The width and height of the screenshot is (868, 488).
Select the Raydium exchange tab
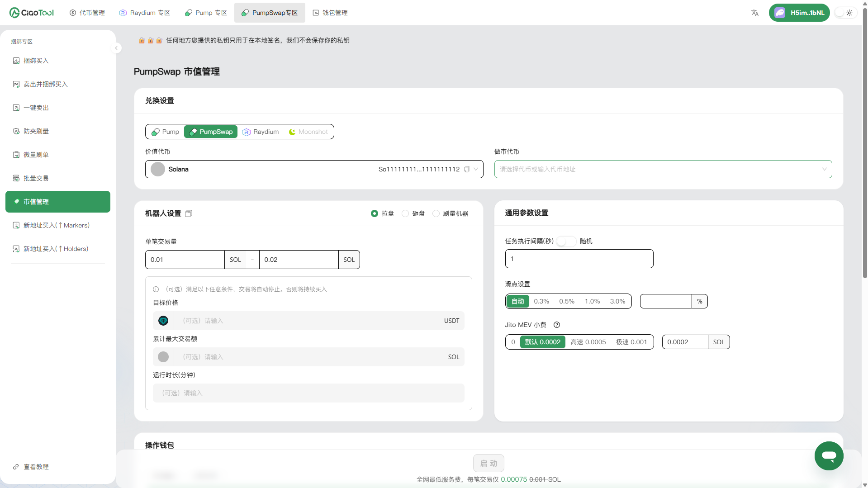tap(261, 132)
